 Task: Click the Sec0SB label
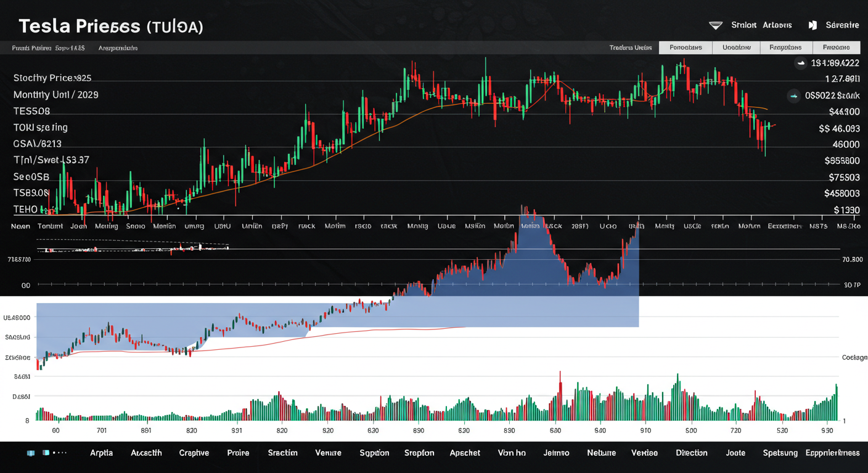pos(31,177)
